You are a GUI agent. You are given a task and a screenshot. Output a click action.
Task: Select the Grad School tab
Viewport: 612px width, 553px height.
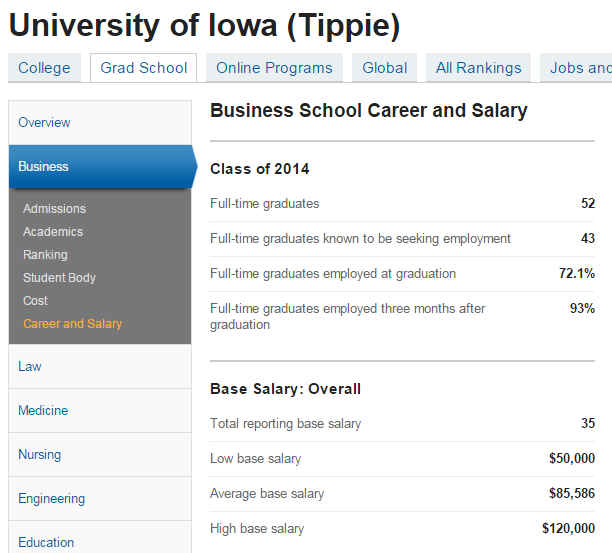point(144,68)
